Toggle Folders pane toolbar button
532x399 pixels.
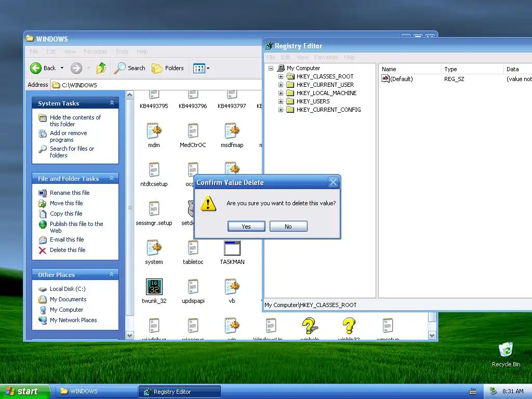tap(168, 68)
